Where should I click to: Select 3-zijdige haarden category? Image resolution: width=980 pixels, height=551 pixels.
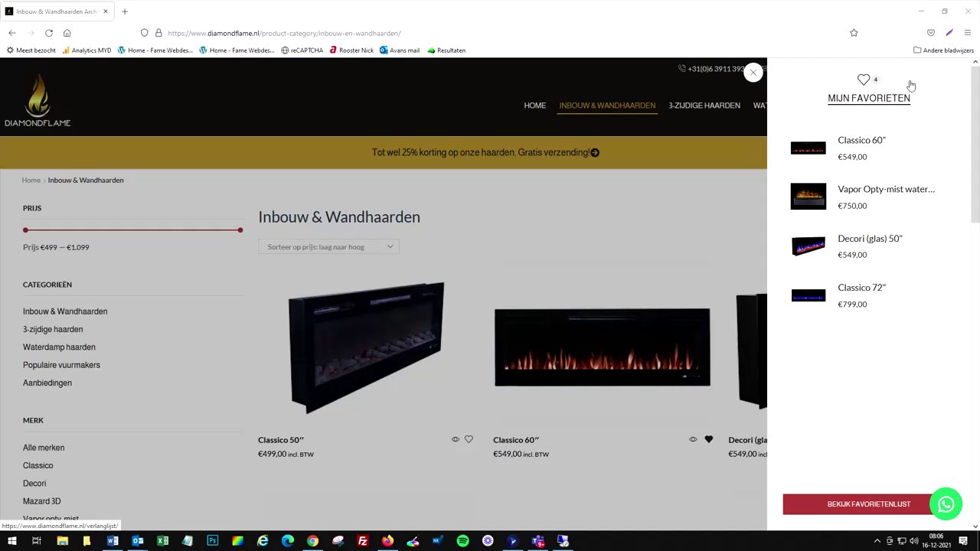coord(53,330)
